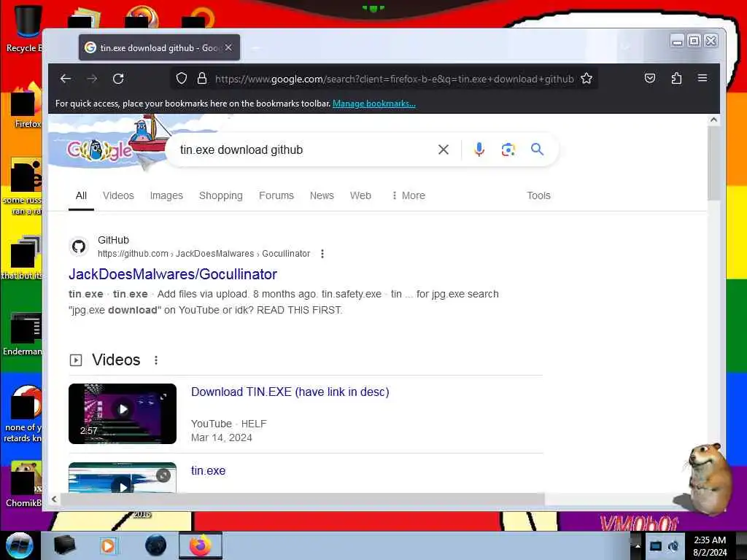This screenshot has width=747, height=560.
Task: Click the network icon in system tray
Action: 656,546
